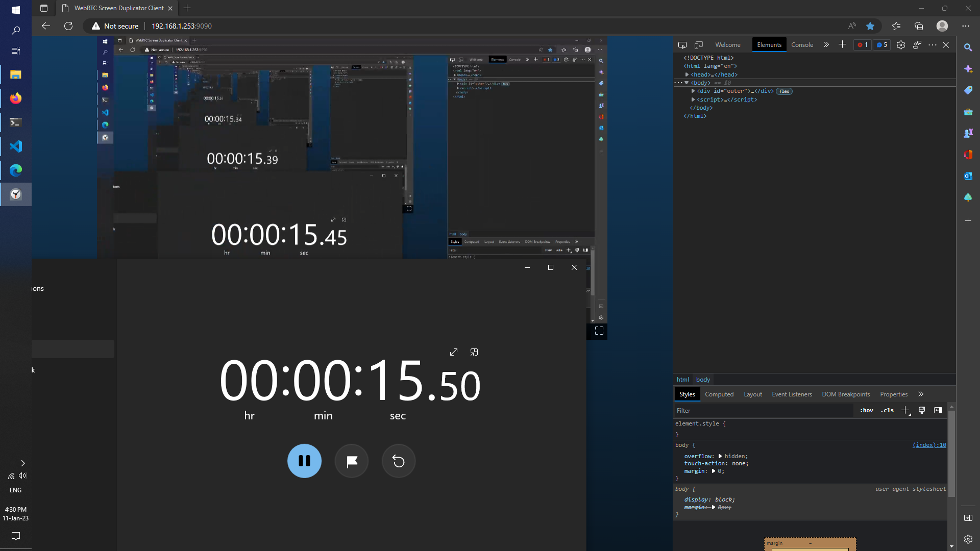Viewport: 980px width, 551px height.
Task: Pause the stopwatch
Action: (304, 461)
